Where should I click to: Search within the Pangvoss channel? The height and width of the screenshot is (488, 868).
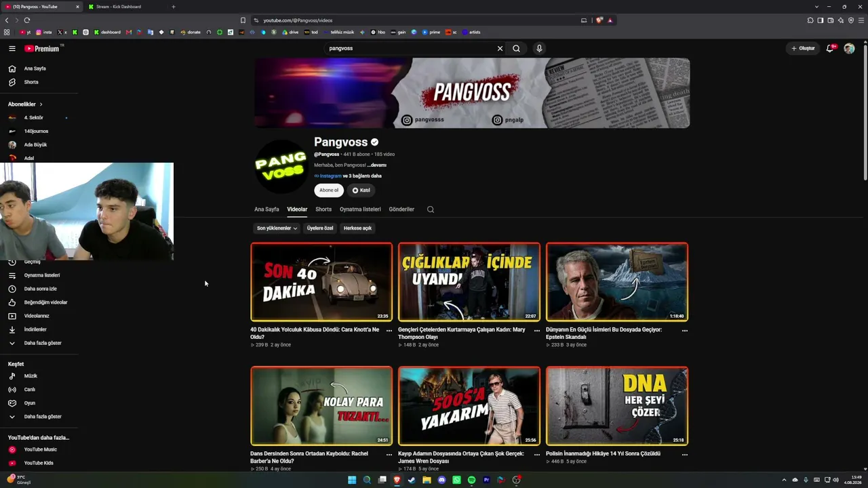430,209
